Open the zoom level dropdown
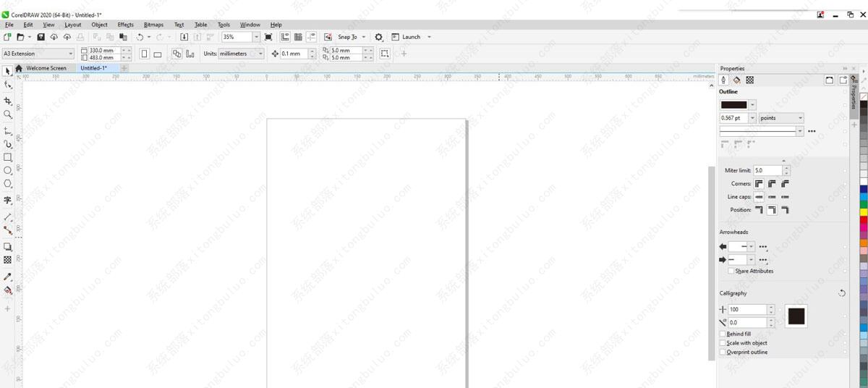Viewport: 868px width, 388px height. (256, 37)
